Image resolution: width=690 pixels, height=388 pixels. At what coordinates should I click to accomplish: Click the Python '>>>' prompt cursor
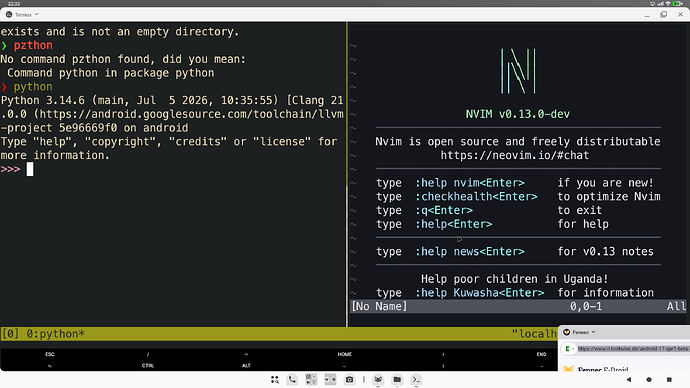click(x=30, y=169)
